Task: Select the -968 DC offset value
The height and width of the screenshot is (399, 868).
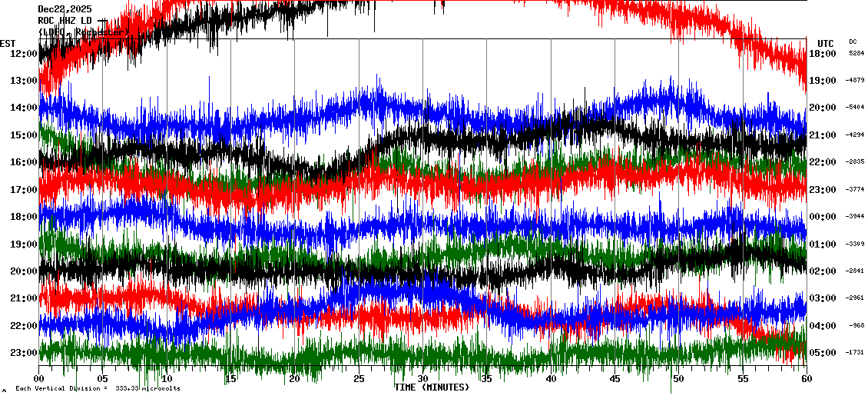Action: [x=857, y=326]
